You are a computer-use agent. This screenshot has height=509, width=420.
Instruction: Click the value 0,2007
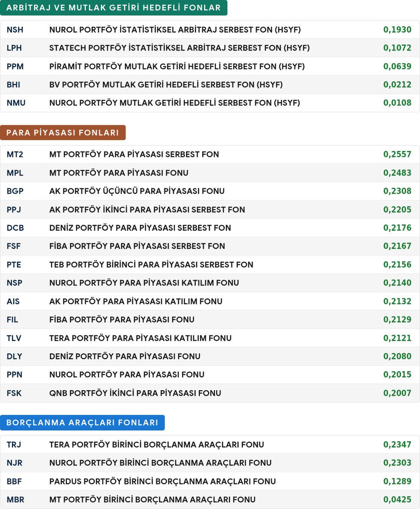pos(398,393)
